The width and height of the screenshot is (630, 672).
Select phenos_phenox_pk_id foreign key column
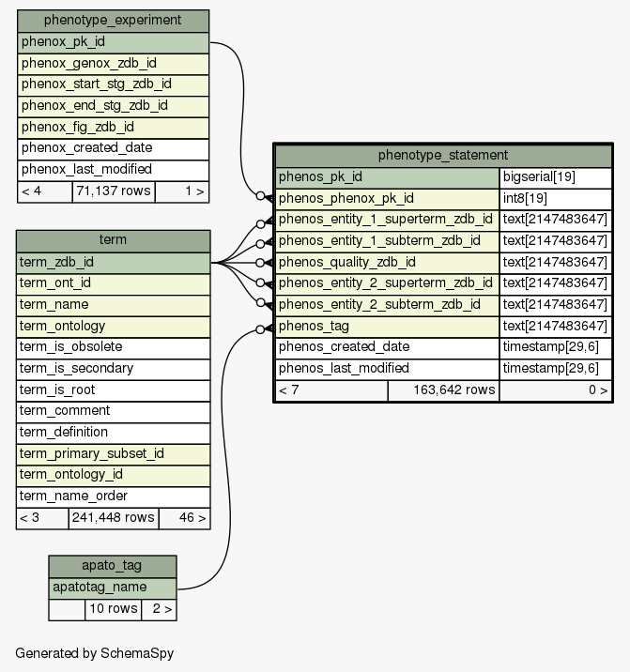coord(387,198)
